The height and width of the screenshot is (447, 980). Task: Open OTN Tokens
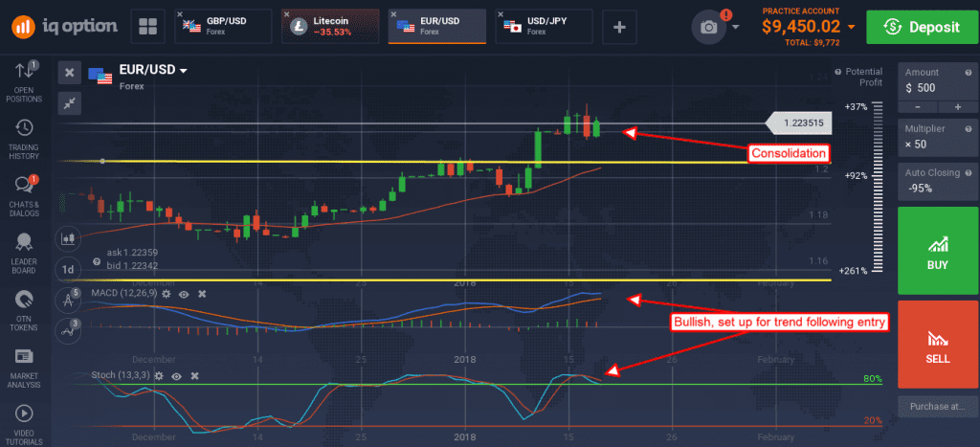(24, 311)
